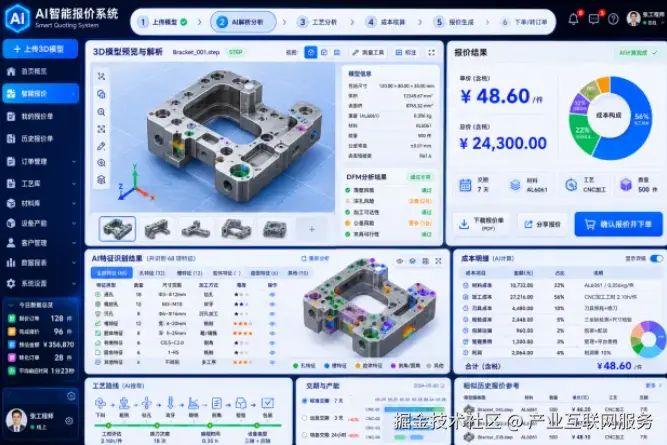Screen dimensions: 667x445
Task: Open 我的报价单 in sidebar
Action: 41,116
